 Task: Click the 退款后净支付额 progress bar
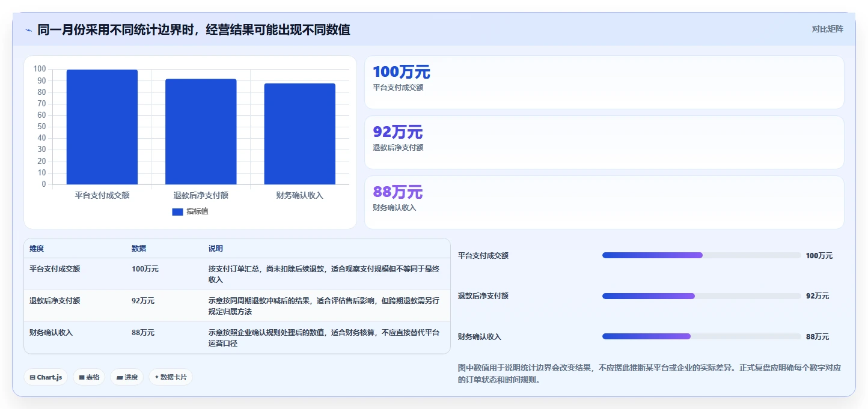pos(701,296)
